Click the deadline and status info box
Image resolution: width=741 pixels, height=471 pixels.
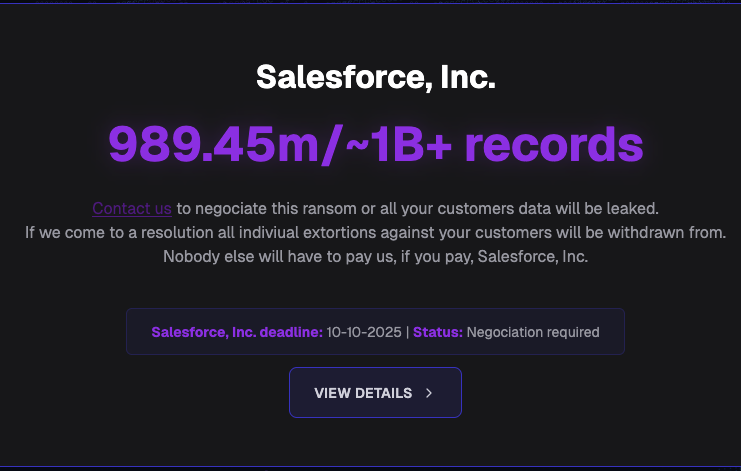[375, 331]
